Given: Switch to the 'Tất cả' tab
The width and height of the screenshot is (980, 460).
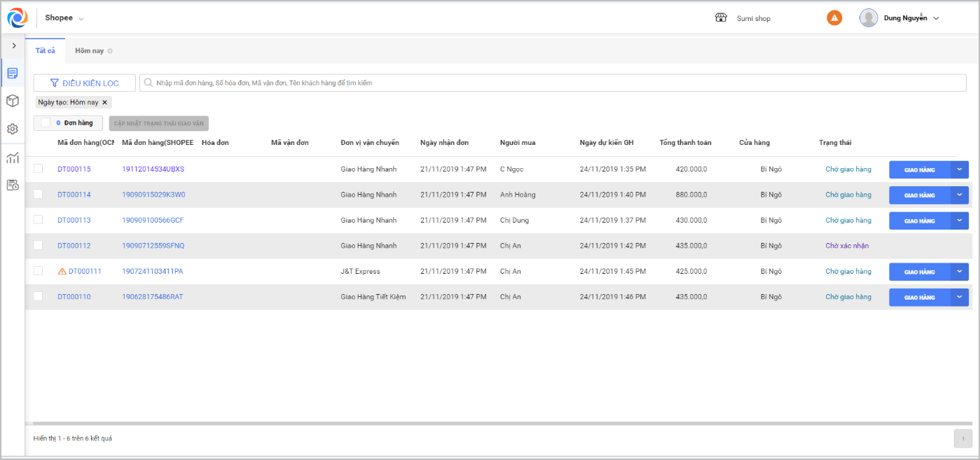Looking at the screenshot, I should tap(46, 50).
